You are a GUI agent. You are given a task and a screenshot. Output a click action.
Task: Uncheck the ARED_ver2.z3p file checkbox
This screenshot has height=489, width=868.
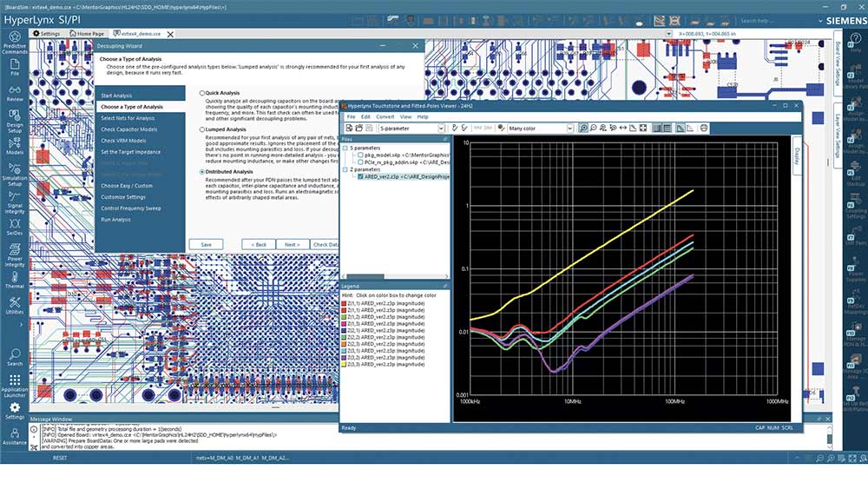pyautogui.click(x=360, y=176)
